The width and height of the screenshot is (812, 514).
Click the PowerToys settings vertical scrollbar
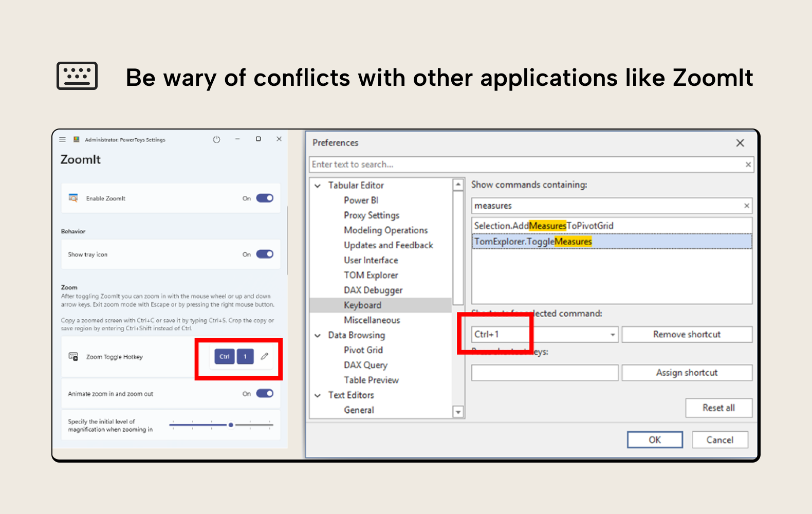287,240
